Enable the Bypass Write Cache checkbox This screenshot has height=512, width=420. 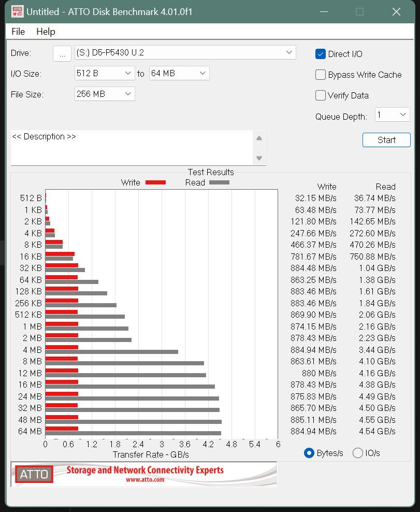tap(321, 75)
